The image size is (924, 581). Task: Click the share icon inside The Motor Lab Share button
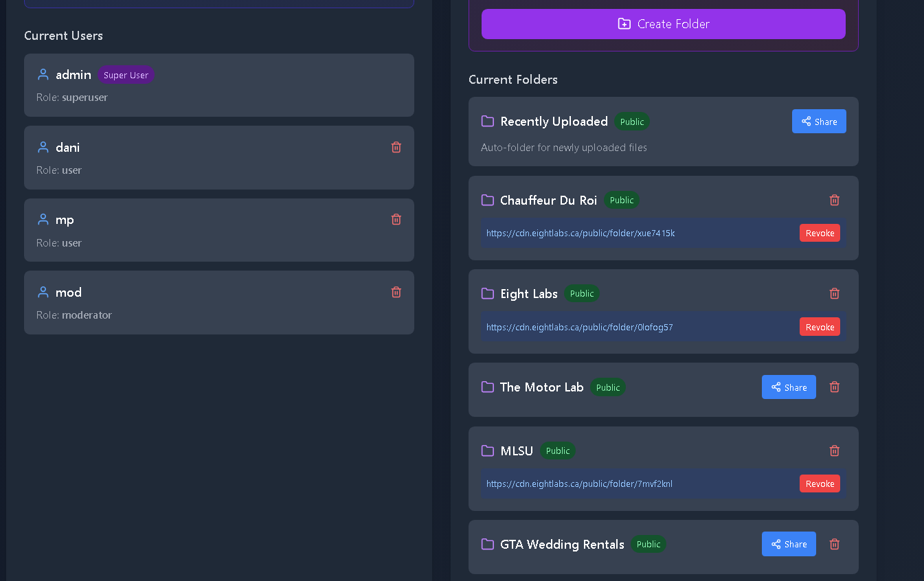776,387
